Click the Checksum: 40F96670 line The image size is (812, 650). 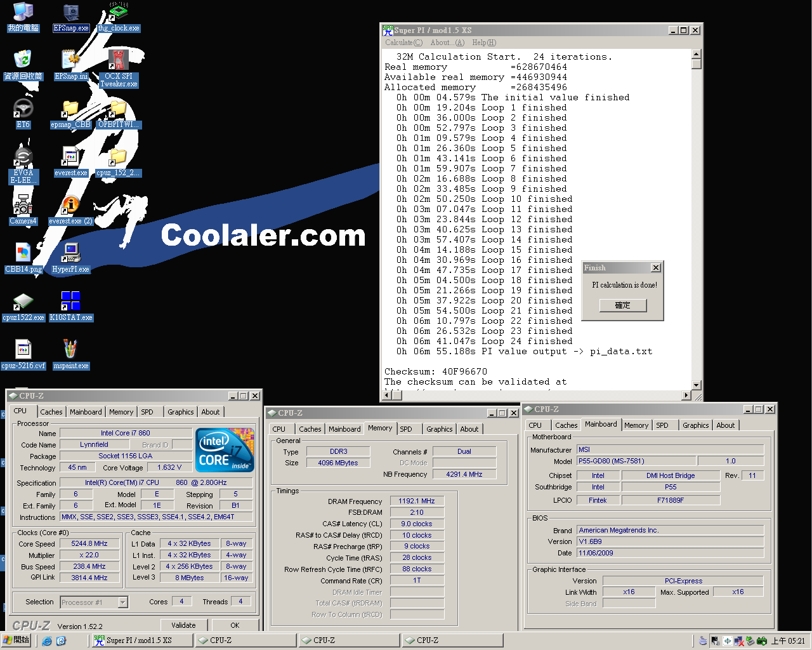coord(436,371)
